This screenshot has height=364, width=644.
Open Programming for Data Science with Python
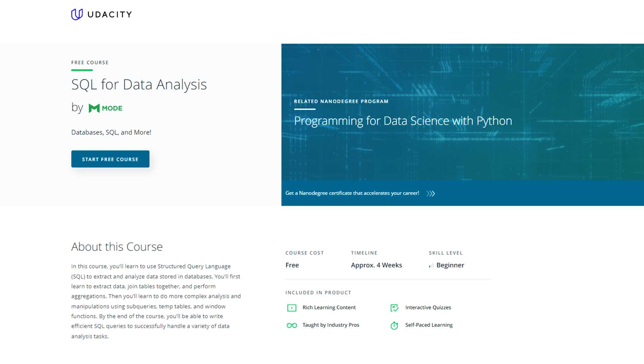pyautogui.click(x=403, y=120)
